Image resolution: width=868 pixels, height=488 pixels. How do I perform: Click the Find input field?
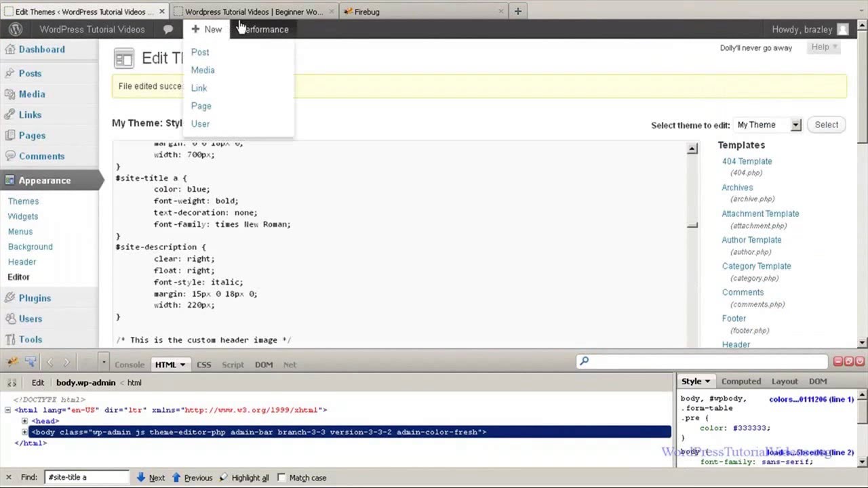pos(87,477)
